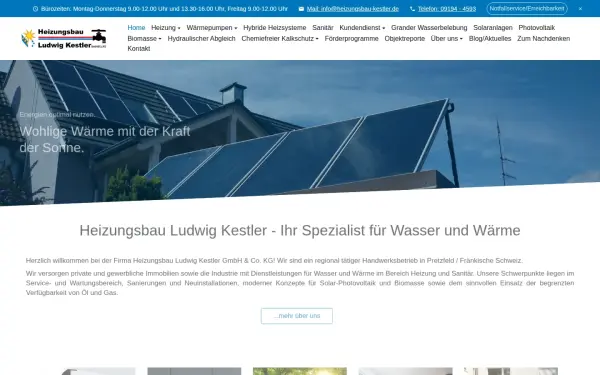Open the Photovoltaik page
The width and height of the screenshot is (600, 375).
[536, 28]
